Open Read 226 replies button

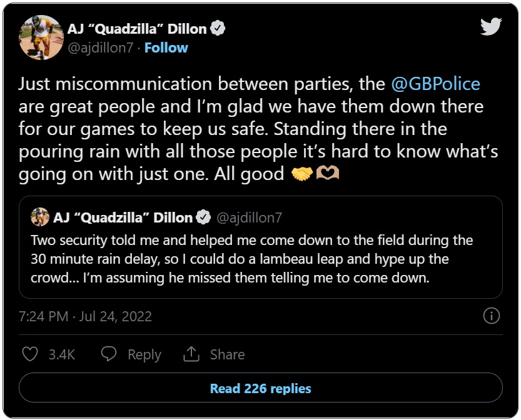coord(260,388)
